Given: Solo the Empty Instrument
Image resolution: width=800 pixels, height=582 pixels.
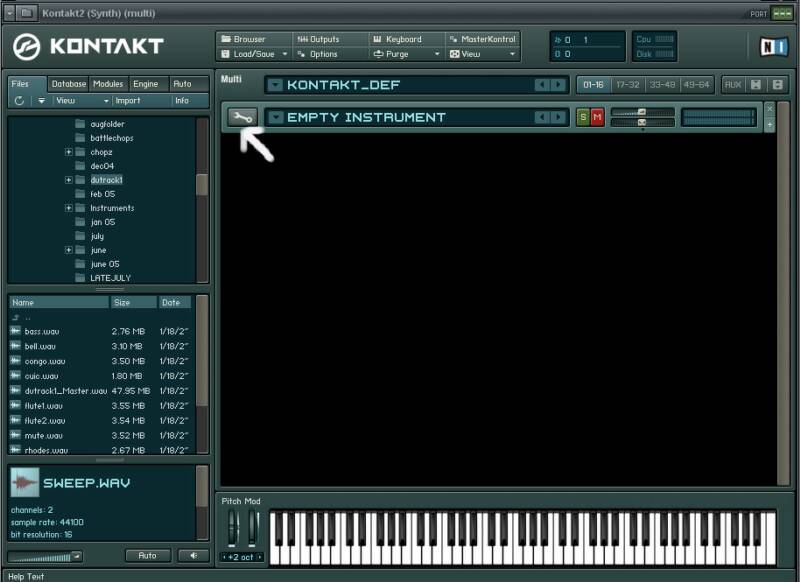Looking at the screenshot, I should click(x=583, y=117).
